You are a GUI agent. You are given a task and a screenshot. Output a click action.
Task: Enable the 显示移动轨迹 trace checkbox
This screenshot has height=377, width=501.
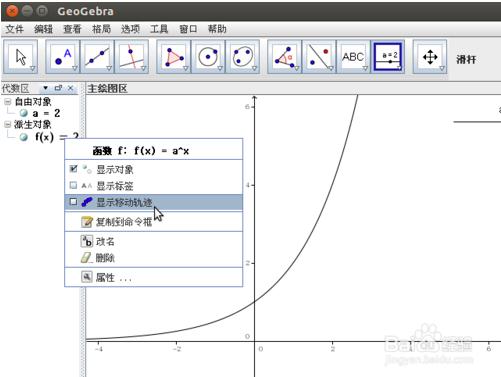click(x=73, y=202)
